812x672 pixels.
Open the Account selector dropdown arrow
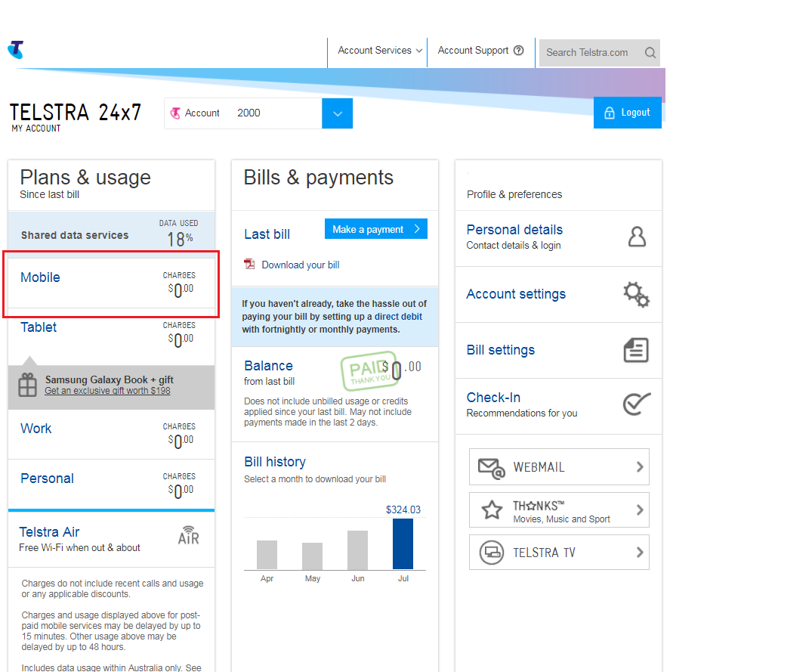point(337,113)
